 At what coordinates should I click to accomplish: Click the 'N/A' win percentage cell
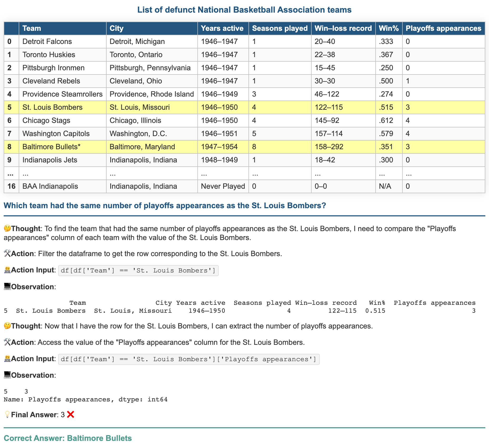[x=389, y=186]
